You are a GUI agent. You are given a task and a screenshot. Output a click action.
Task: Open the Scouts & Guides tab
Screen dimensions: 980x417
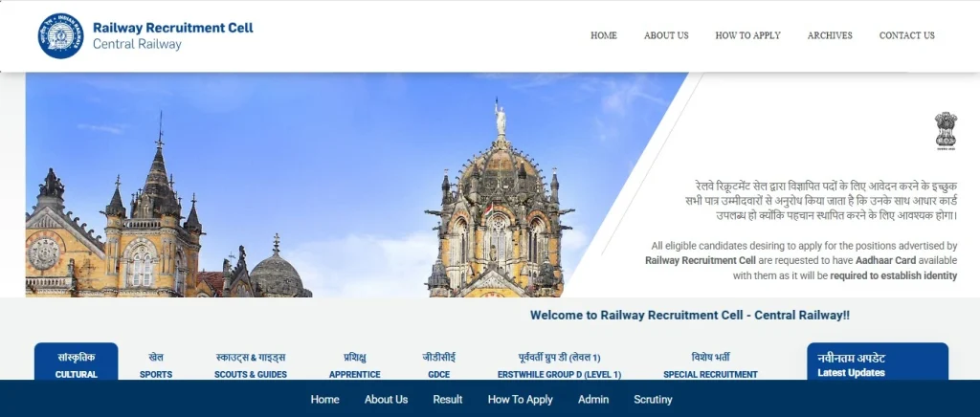(251, 364)
